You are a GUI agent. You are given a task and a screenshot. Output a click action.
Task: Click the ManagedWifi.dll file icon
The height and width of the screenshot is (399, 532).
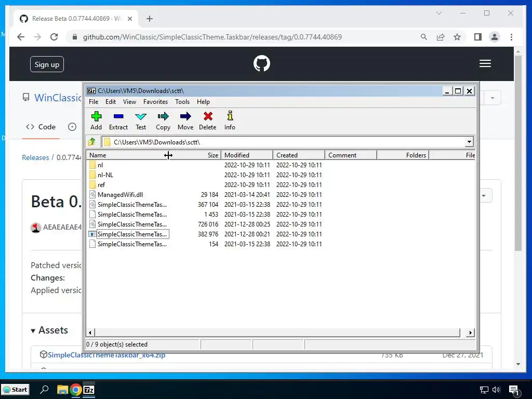[92, 195]
